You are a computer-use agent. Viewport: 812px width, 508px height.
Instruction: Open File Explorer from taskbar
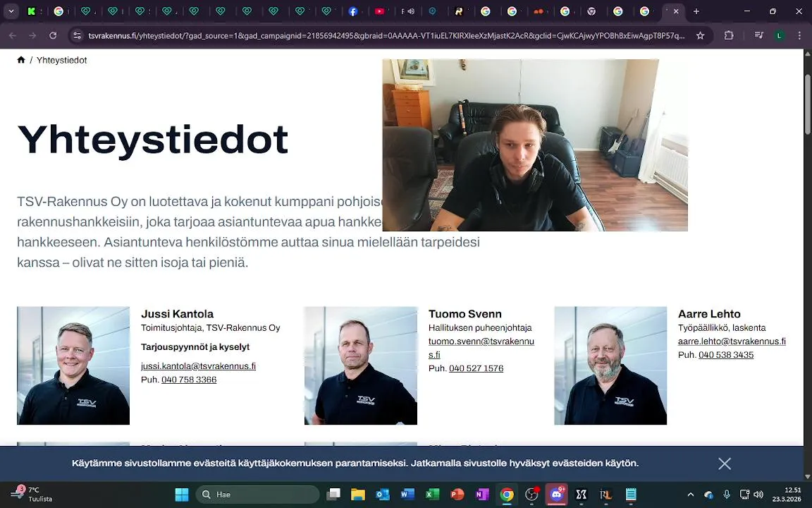point(358,495)
